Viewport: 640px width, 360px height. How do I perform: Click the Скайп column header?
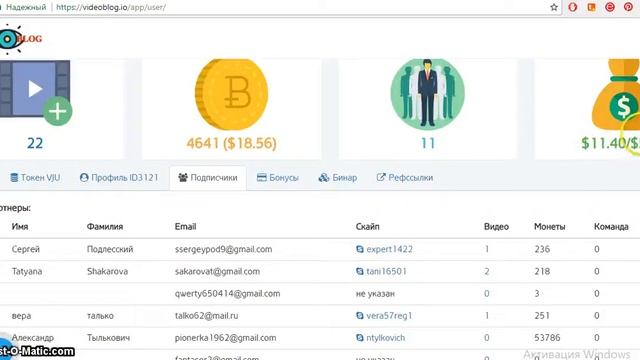[x=367, y=227]
